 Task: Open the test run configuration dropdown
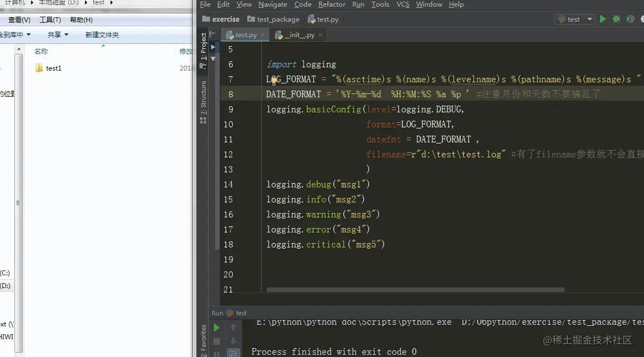(575, 19)
